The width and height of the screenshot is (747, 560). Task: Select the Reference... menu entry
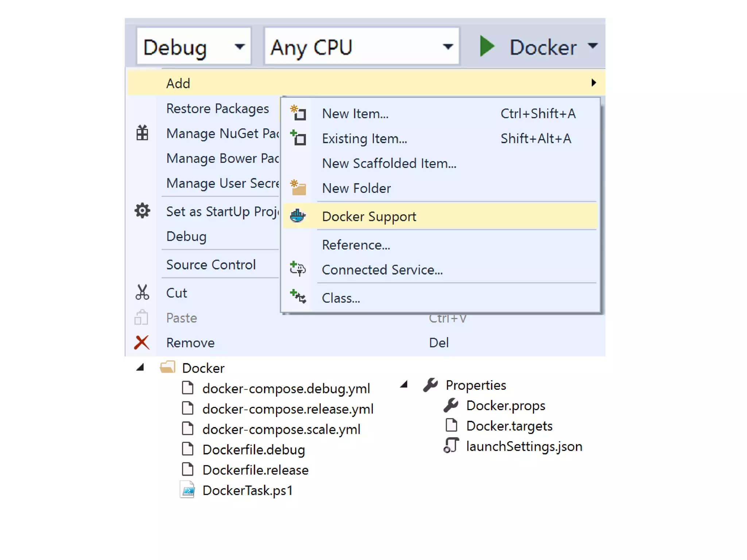(356, 245)
